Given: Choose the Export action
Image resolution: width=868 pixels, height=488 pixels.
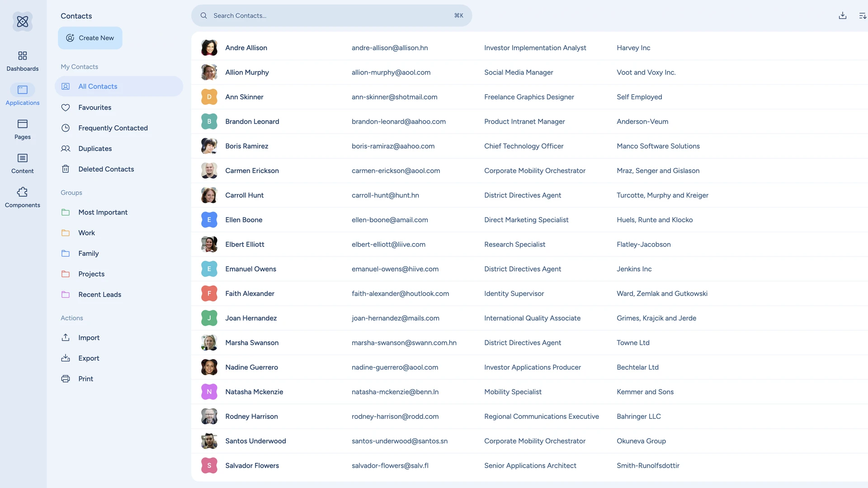Looking at the screenshot, I should 119,358.
